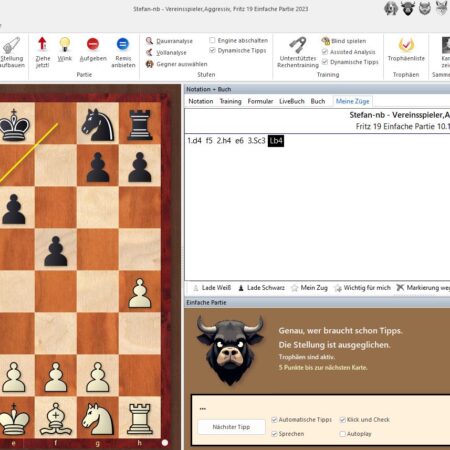Switch to the LiveBuch tab
This screenshot has width=450, height=450.
tap(292, 101)
